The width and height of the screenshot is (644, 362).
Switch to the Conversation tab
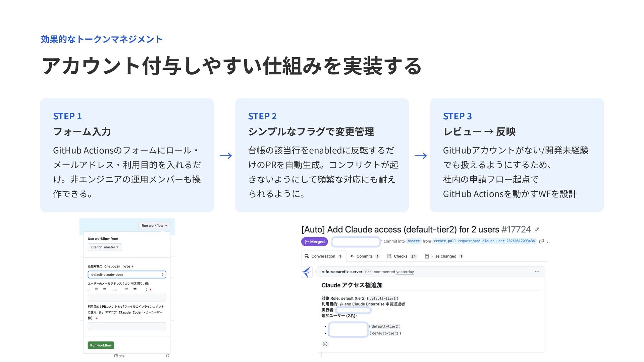[323, 256]
